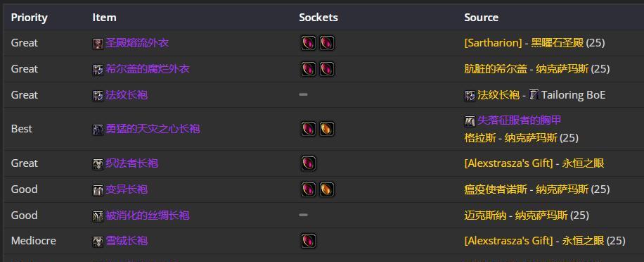Screen dimensions: 644x262
Task: Click the 圣殿熔流外衣 item icon
Action: [x=98, y=44]
